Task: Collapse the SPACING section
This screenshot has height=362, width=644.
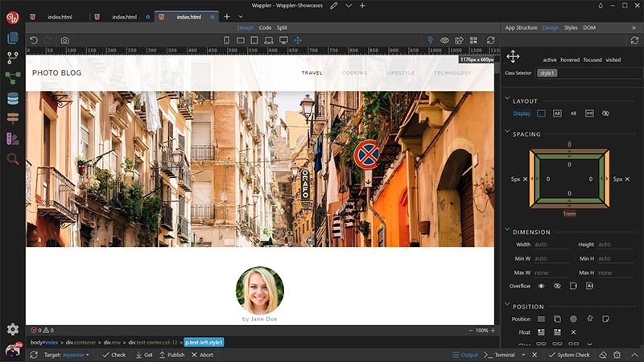Action: [507, 132]
